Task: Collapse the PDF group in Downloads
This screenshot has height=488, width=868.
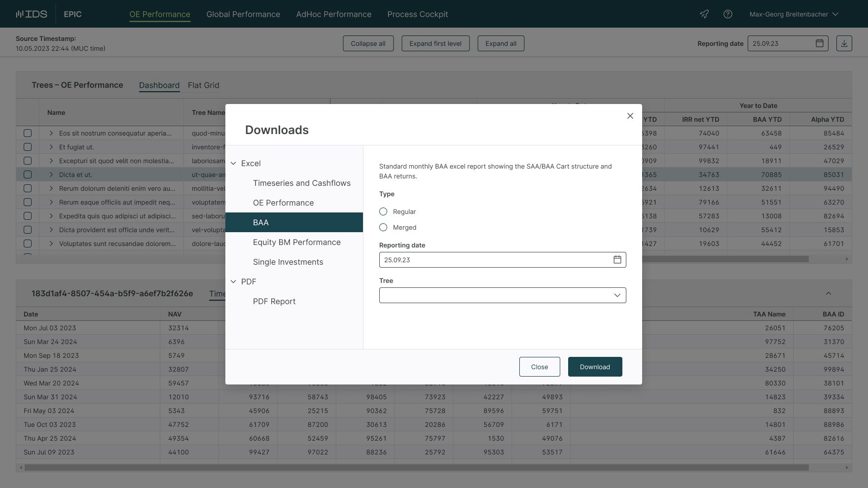Action: coord(233,281)
